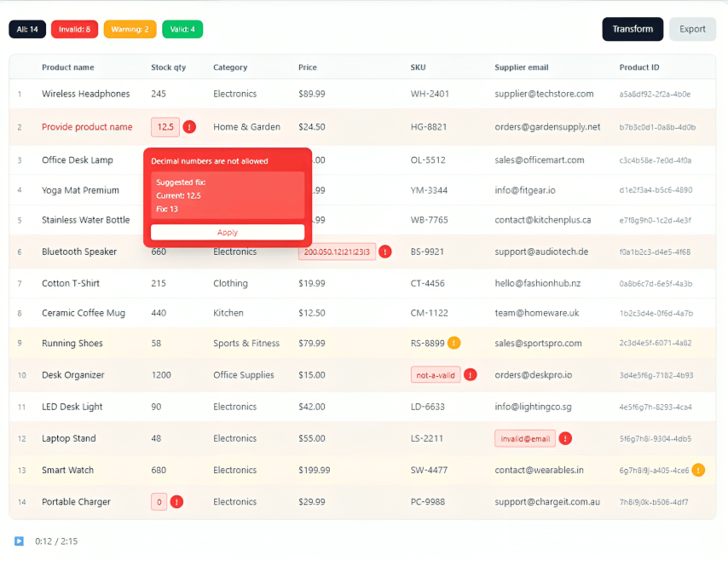This screenshot has width=728, height=561.
Task: Click the error icon beside invalid@email
Action: click(x=566, y=439)
